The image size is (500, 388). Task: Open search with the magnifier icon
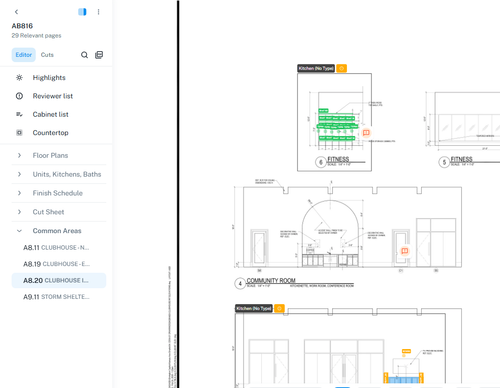coord(84,55)
